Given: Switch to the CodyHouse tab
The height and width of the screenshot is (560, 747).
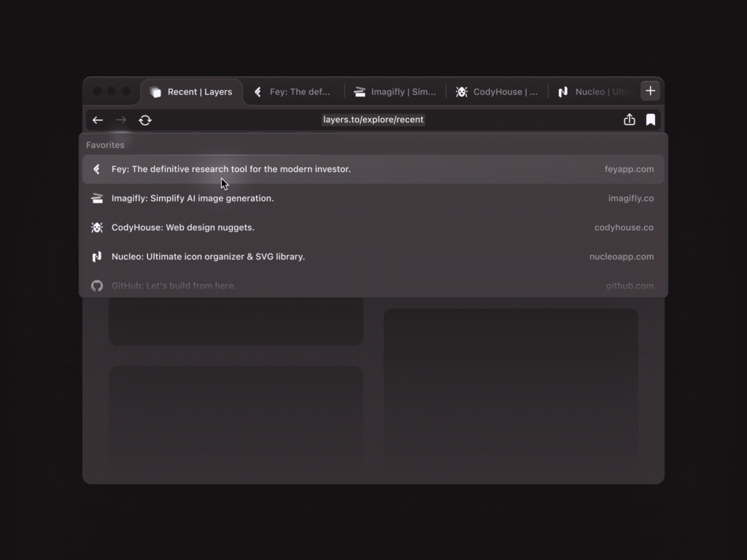Looking at the screenshot, I should coord(497,92).
